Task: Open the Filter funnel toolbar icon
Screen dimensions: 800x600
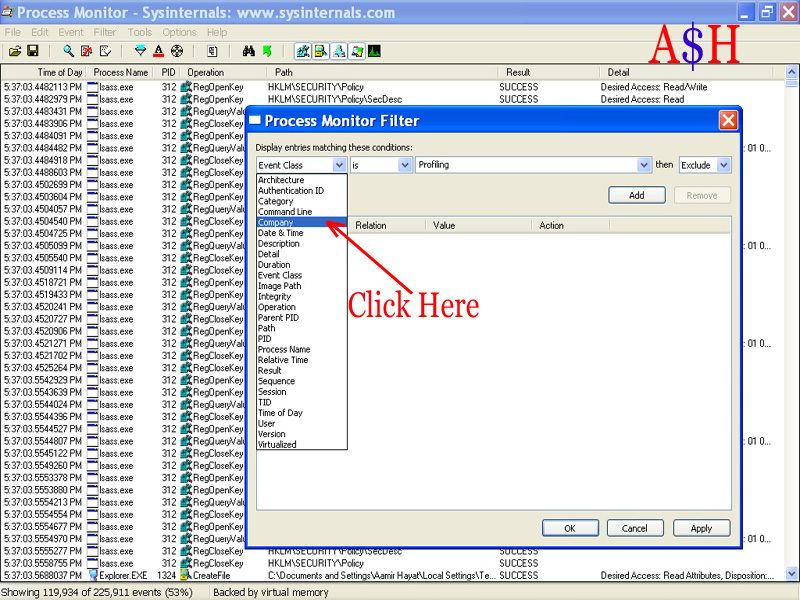Action: coord(140,51)
